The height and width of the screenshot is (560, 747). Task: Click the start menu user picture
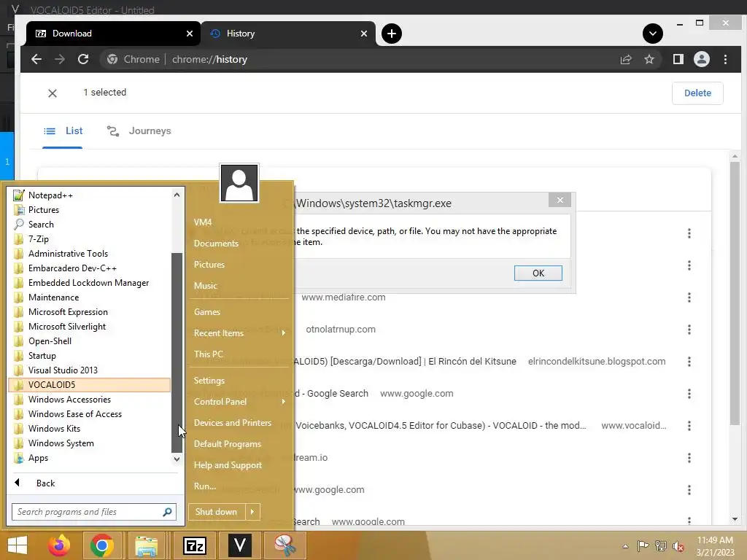pos(239,183)
